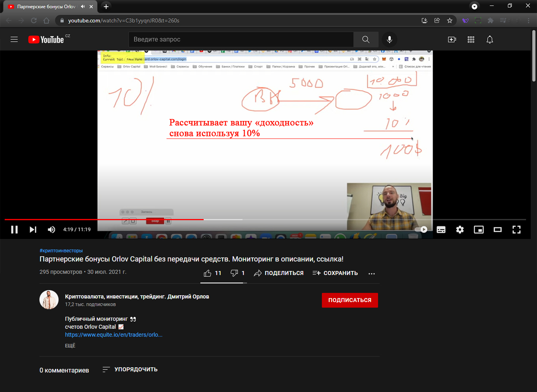537x392 pixels.
Task: Open the YouTube apps grid
Action: (x=471, y=39)
